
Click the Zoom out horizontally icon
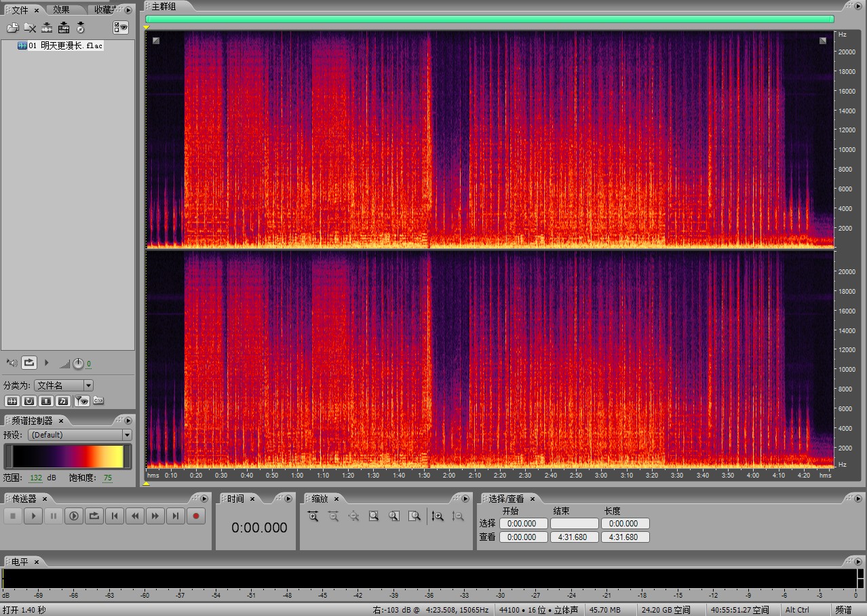tap(333, 516)
